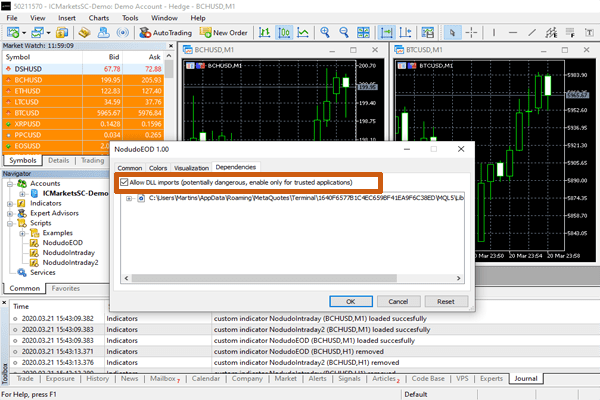Collapse the Accounts tree node
The image size is (600, 400).
click(x=10, y=184)
